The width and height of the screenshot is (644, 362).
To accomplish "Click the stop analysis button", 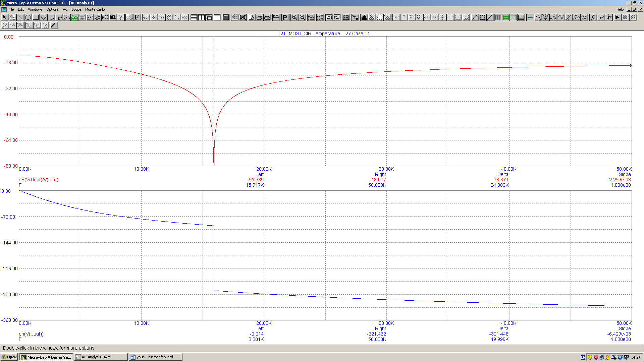I will coord(625,17).
